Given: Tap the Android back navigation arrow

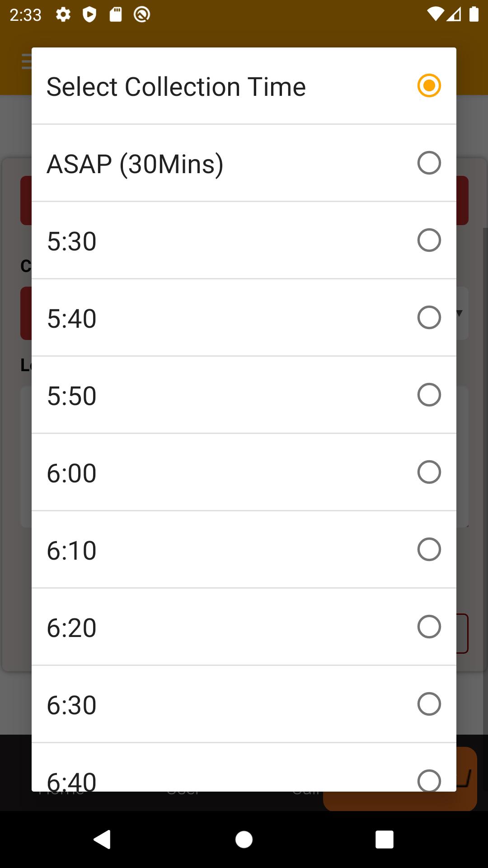Looking at the screenshot, I should tap(102, 840).
